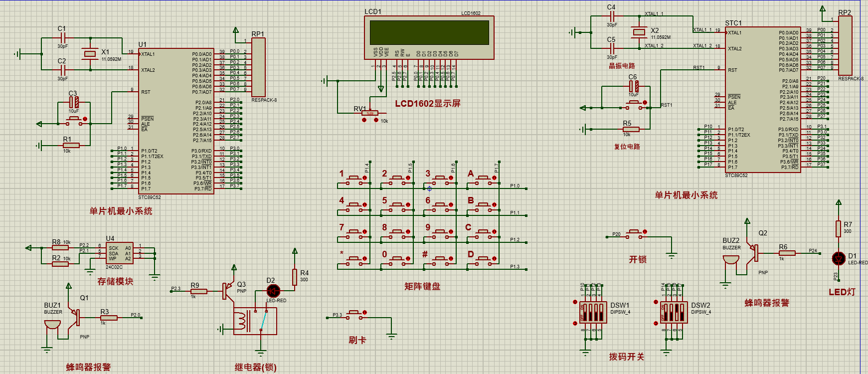Select the BUZ1 buzzer symbol

pyautogui.click(x=52, y=325)
